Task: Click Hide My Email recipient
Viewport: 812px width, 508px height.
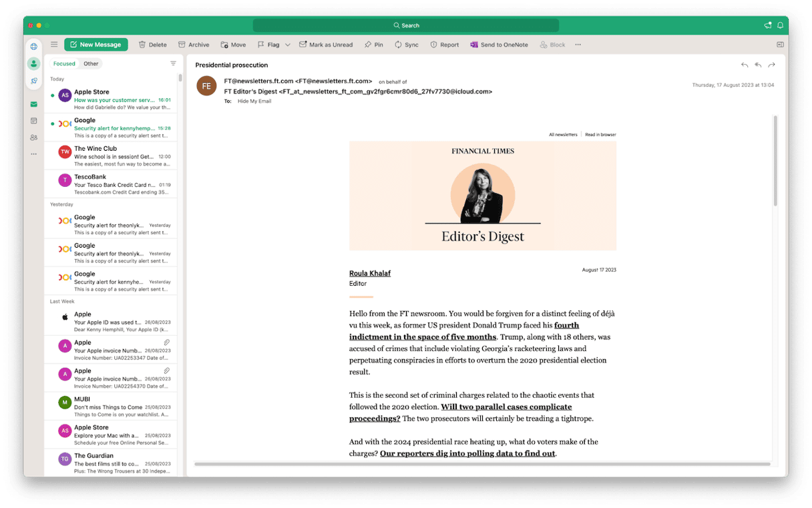Action: tap(254, 101)
